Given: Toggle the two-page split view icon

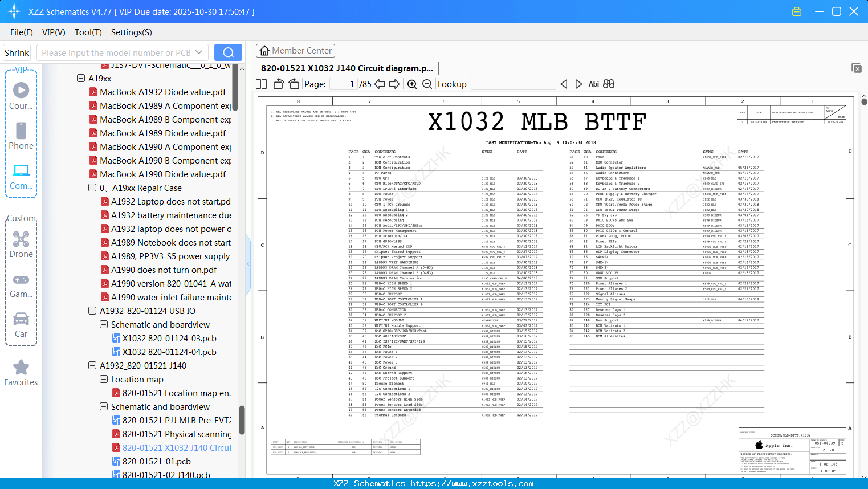Looking at the screenshot, I should coord(262,84).
